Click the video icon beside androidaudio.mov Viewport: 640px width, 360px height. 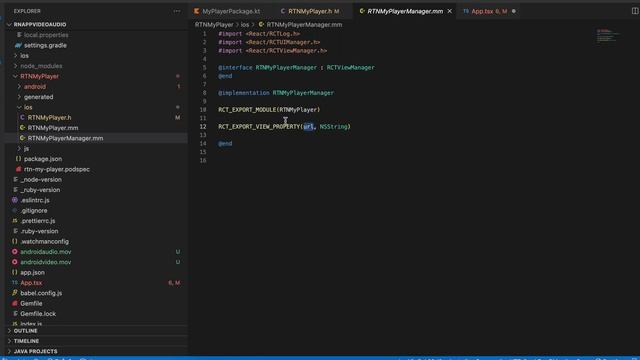point(15,252)
